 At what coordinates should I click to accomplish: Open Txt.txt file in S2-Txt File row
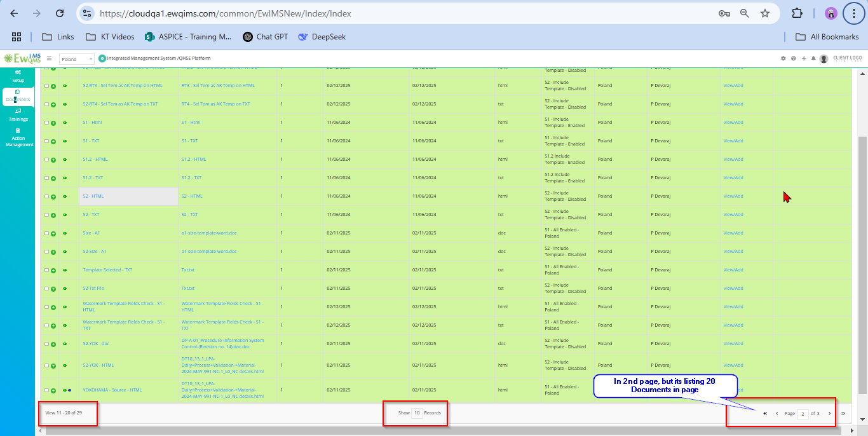(x=187, y=288)
